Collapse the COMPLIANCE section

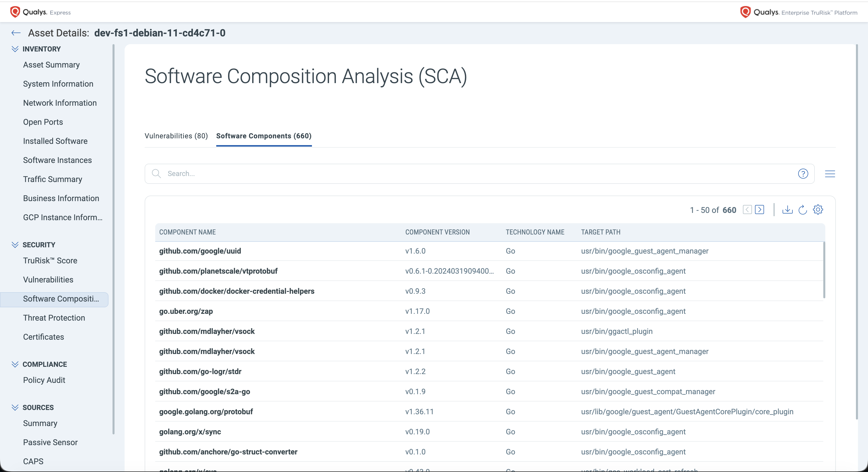point(15,364)
